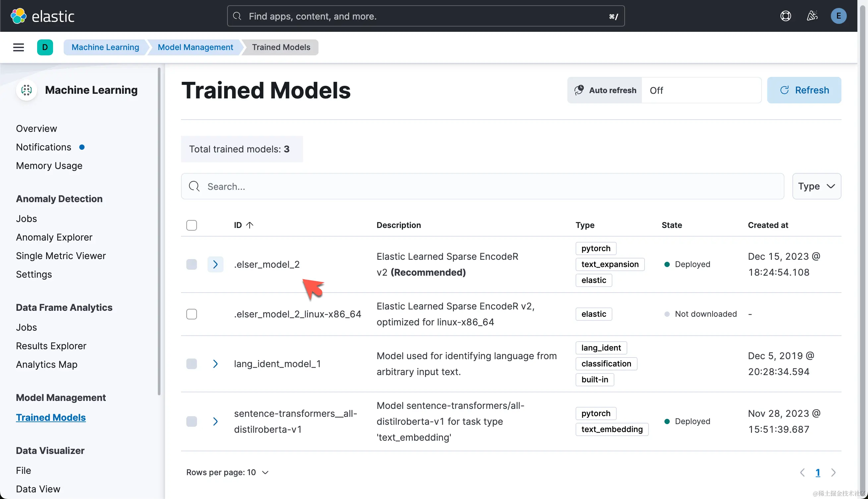This screenshot has width=868, height=499.
Task: Toggle the hamburger navigation menu
Action: coord(19,47)
